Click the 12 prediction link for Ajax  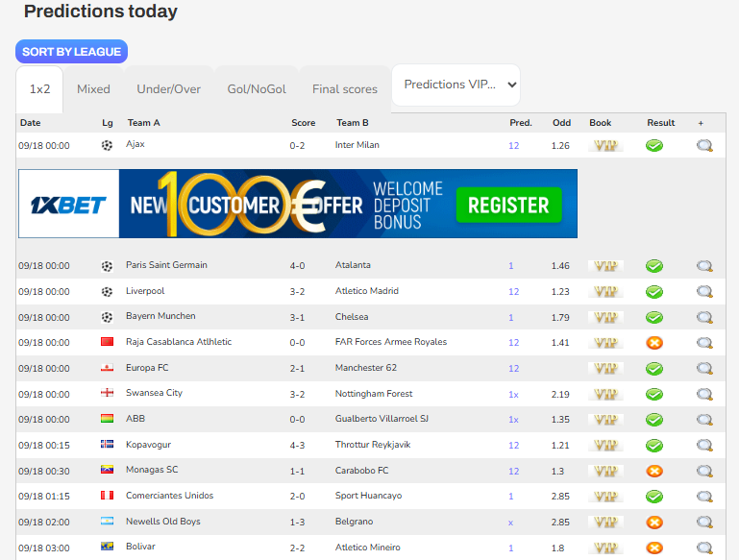[513, 146]
